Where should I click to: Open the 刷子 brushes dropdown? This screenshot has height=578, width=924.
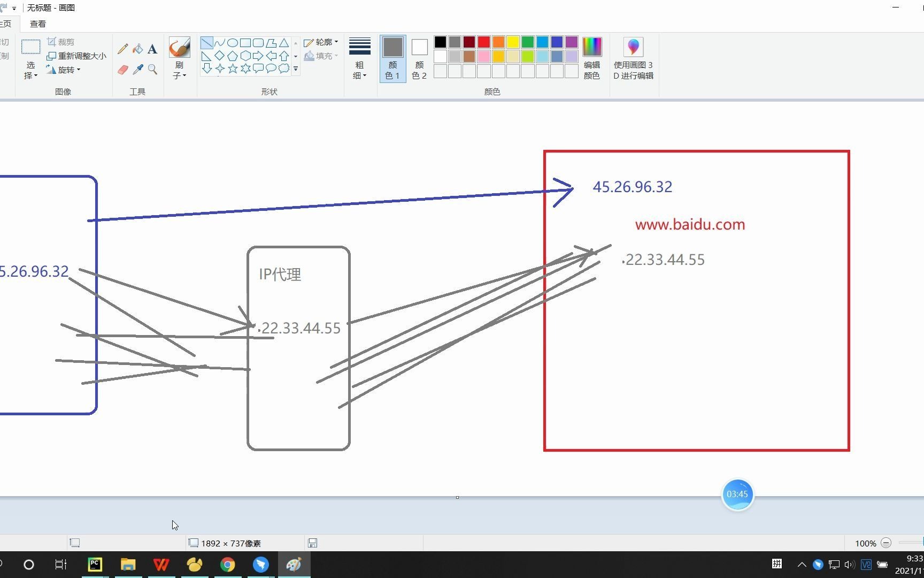pos(179,70)
